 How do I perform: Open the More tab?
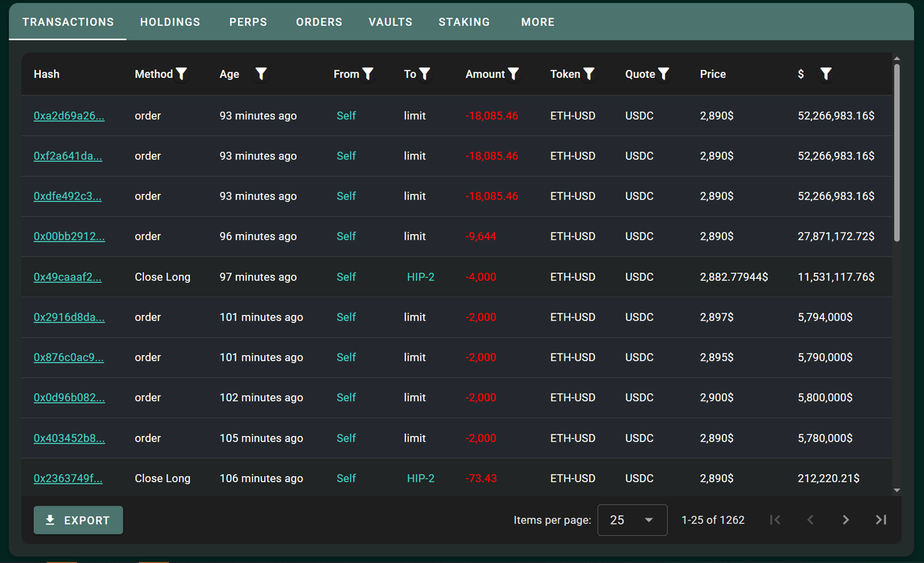(537, 22)
